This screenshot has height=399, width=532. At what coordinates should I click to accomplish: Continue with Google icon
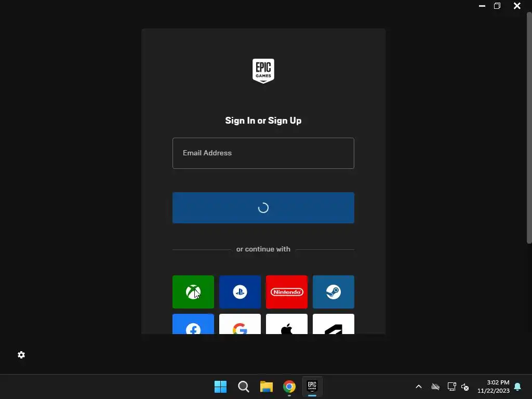click(240, 324)
